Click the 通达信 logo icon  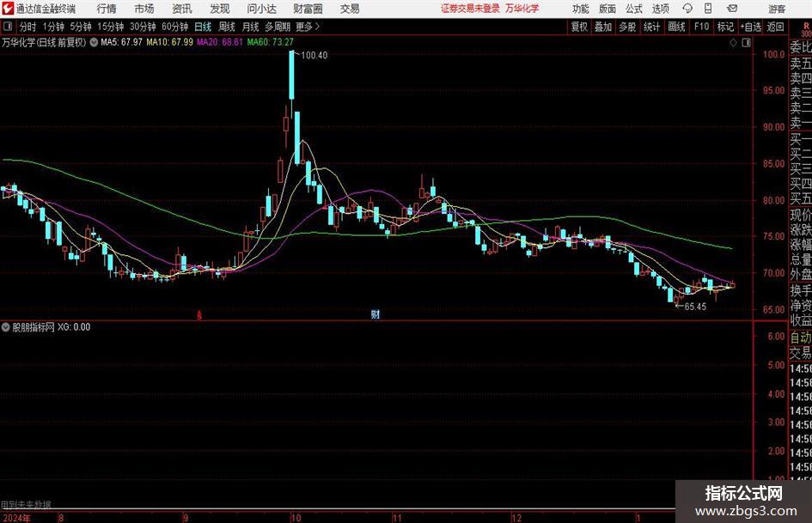pos(8,9)
